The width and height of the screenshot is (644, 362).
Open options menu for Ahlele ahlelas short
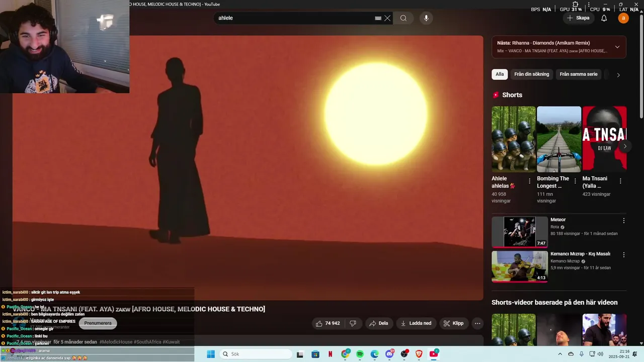pyautogui.click(x=529, y=181)
